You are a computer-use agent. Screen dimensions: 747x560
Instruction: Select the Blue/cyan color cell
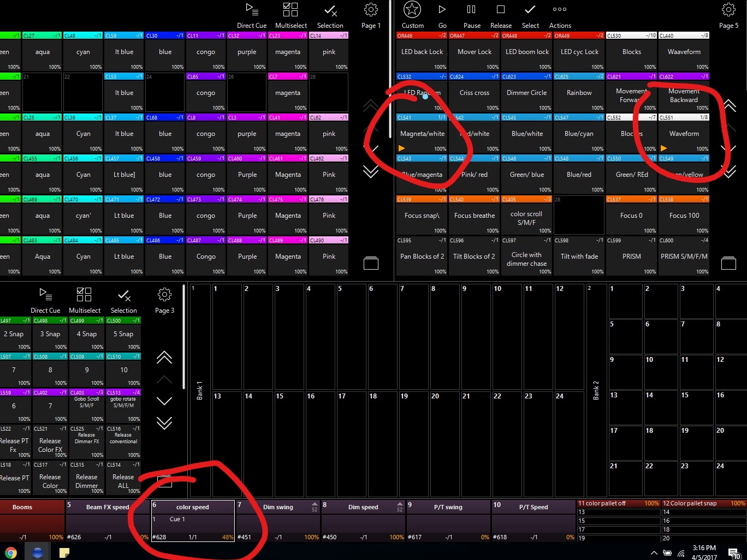579,133
